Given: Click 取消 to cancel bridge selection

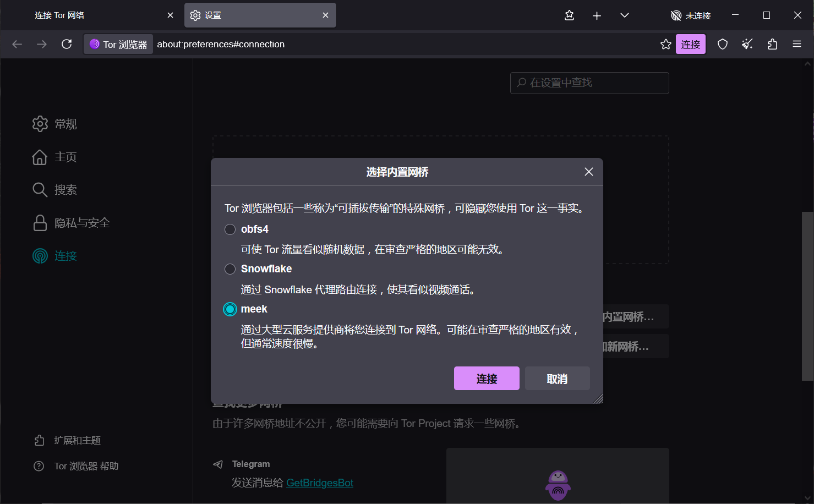Looking at the screenshot, I should click(557, 379).
